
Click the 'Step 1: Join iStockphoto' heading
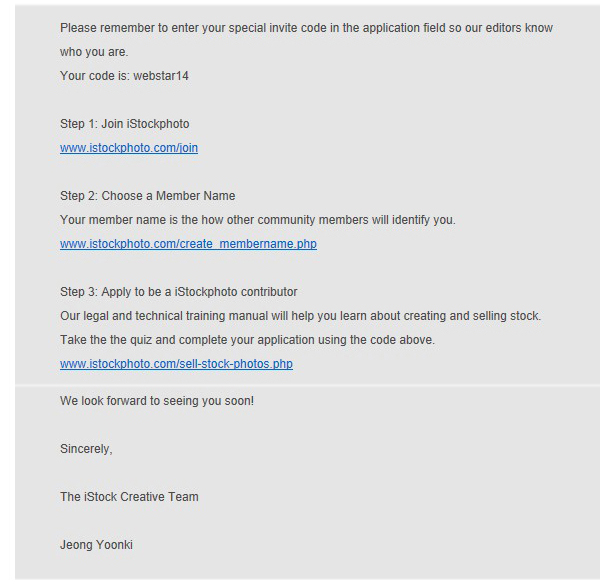point(125,124)
